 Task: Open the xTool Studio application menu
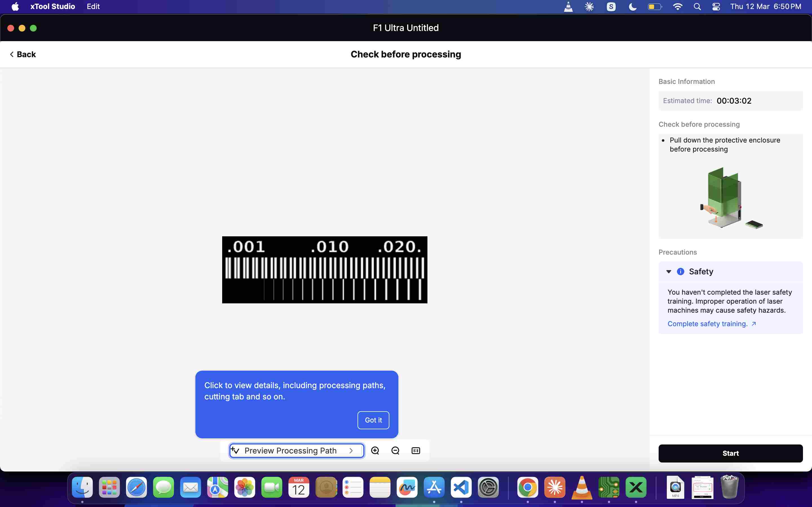[52, 7]
